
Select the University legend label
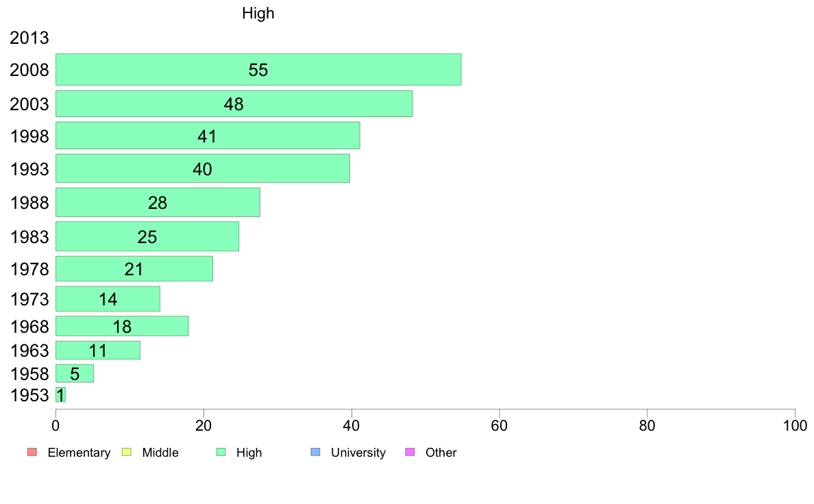click(x=358, y=453)
